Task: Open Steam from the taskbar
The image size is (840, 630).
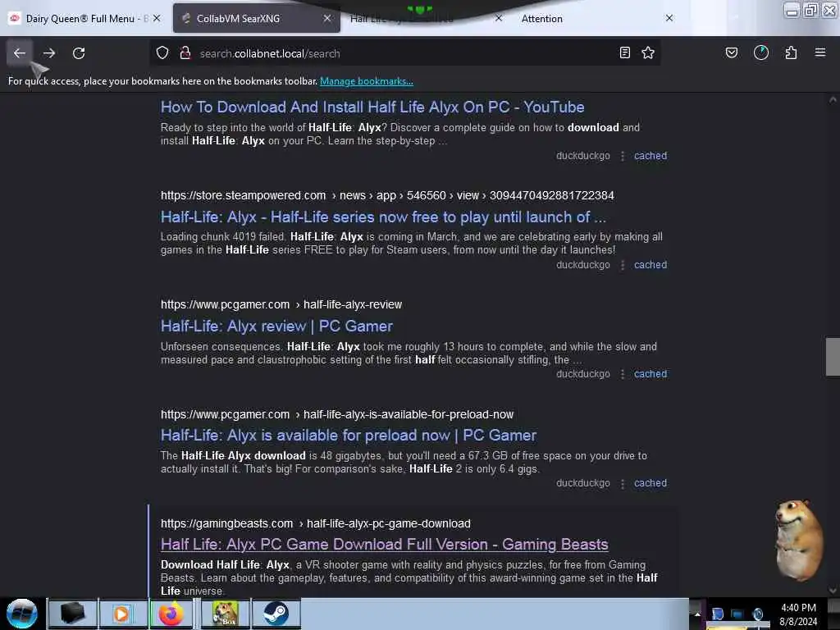Action: [276, 614]
